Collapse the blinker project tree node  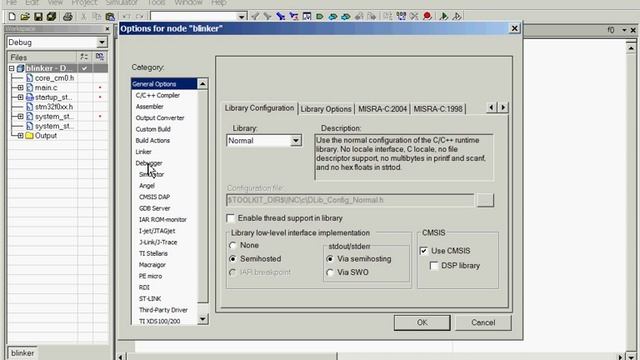tap(12, 68)
